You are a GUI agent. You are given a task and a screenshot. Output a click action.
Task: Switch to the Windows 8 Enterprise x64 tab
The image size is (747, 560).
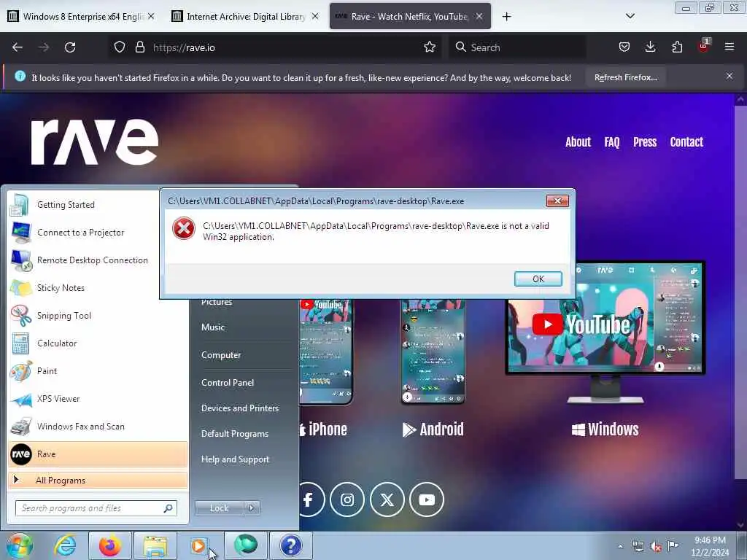pos(82,17)
